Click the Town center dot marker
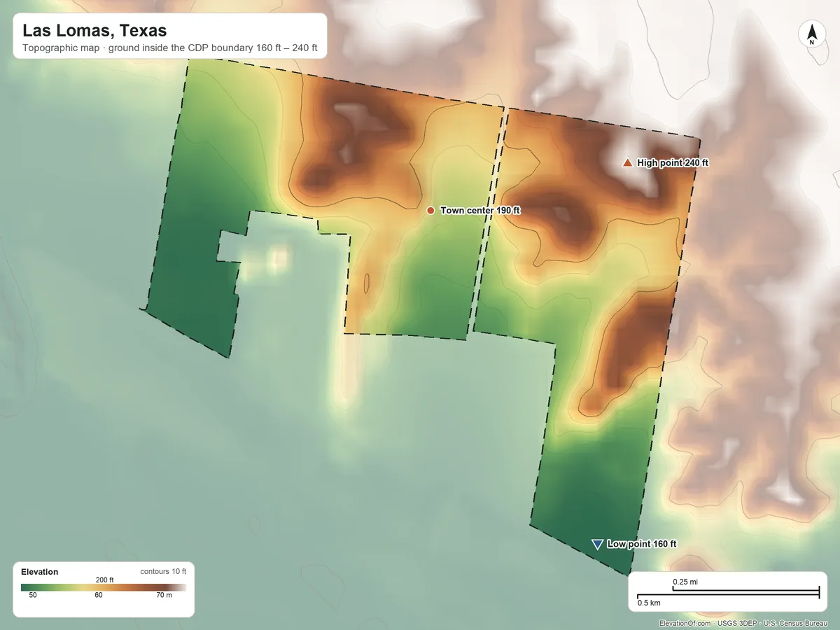This screenshot has width=840, height=630. pyautogui.click(x=430, y=210)
